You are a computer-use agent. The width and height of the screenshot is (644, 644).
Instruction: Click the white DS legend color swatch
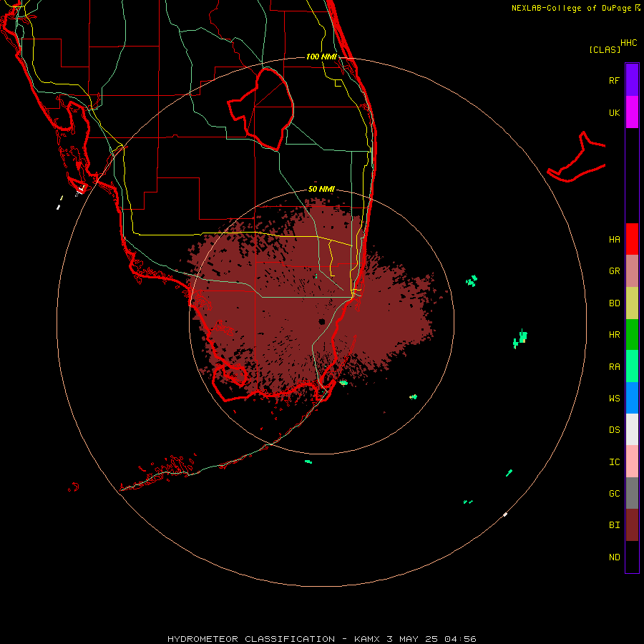pos(632,429)
